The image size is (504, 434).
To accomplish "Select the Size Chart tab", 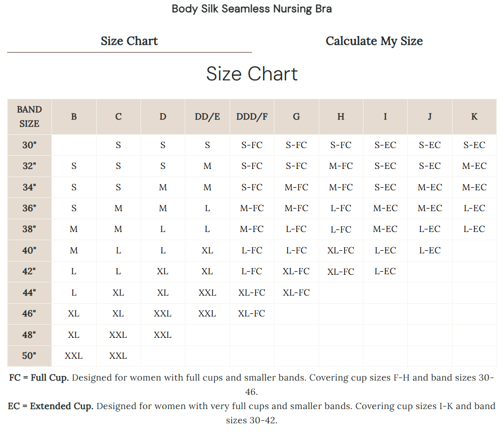I will (129, 41).
